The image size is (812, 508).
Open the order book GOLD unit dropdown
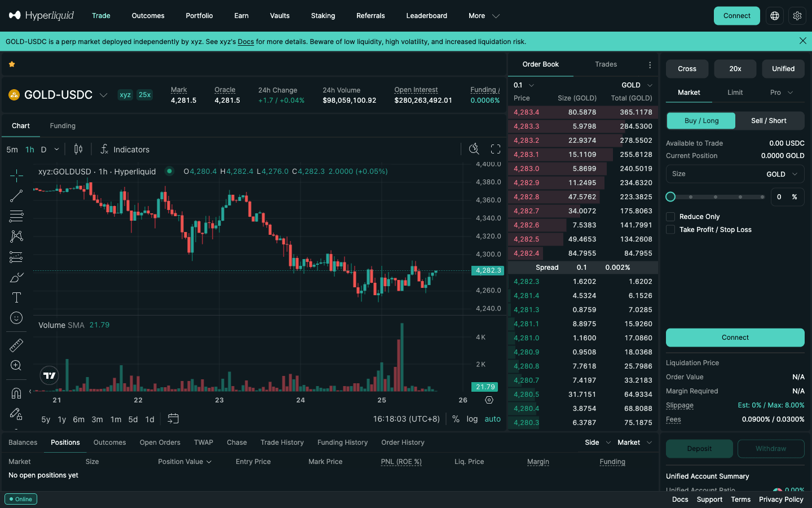click(637, 85)
